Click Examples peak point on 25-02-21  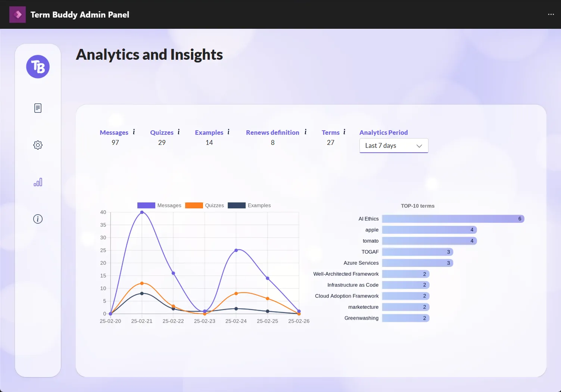coord(142,293)
